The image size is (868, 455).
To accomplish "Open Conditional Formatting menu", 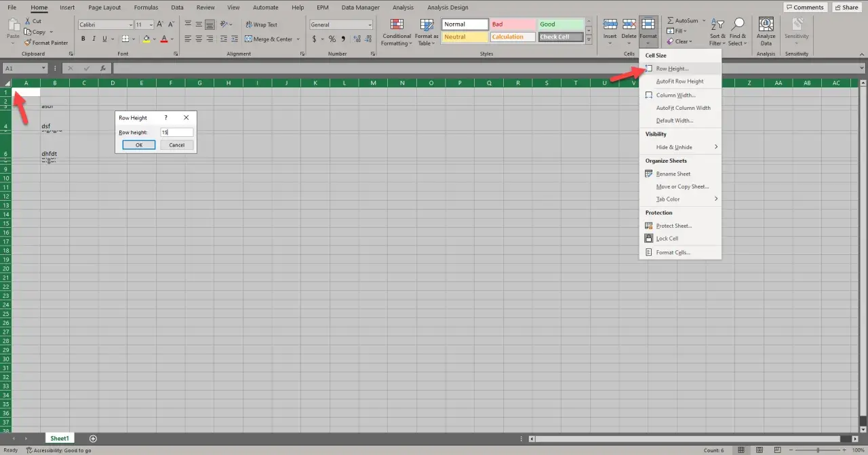I will coord(396,32).
